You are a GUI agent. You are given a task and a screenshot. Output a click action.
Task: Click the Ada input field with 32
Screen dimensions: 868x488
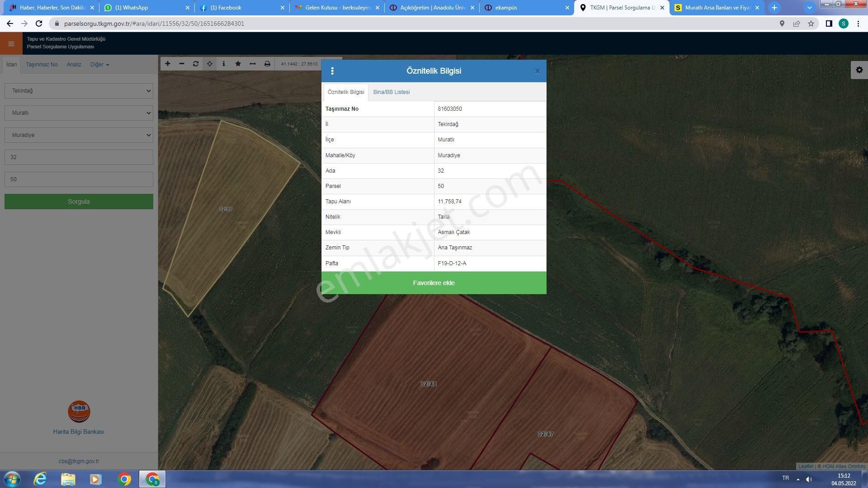point(79,157)
